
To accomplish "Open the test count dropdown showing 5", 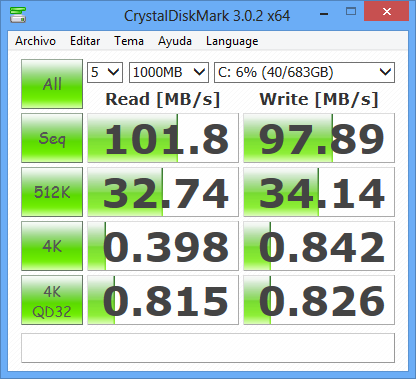I will [x=105, y=72].
